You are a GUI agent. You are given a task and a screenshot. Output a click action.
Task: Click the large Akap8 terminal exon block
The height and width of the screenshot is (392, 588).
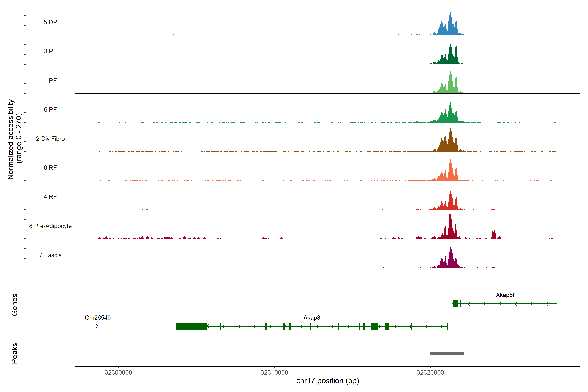click(x=191, y=326)
